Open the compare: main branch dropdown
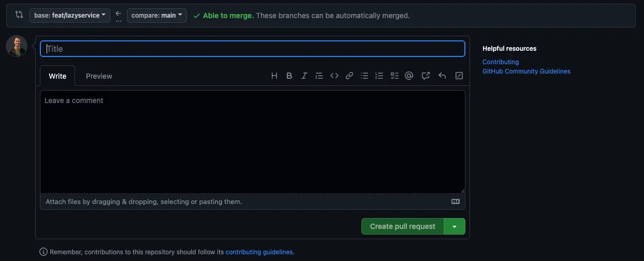This screenshot has height=261, width=644. pos(157,16)
